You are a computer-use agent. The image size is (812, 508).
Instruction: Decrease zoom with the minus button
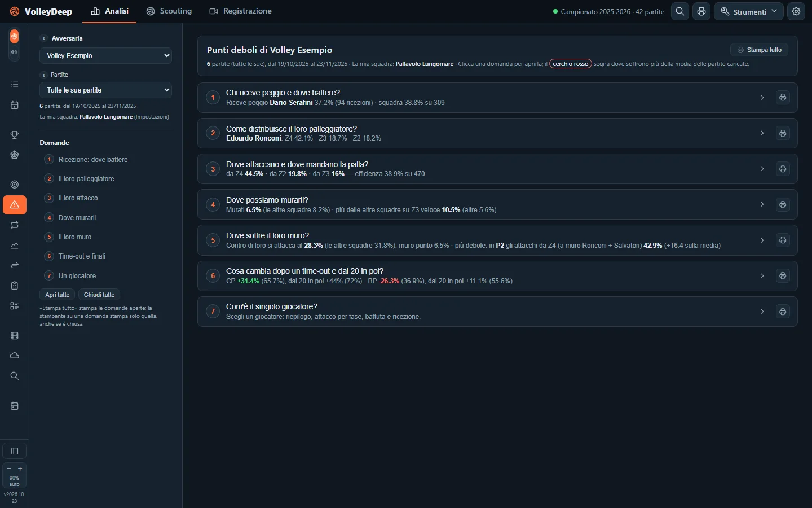9,469
